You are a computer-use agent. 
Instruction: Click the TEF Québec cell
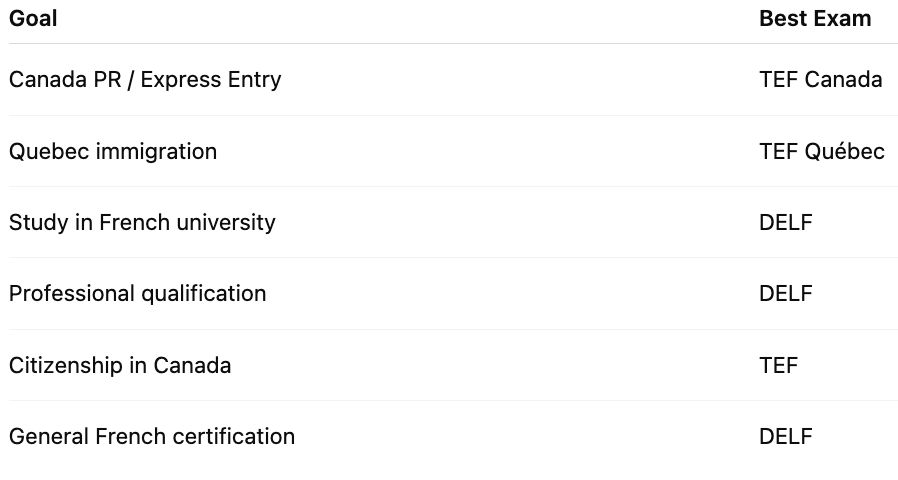click(x=822, y=151)
